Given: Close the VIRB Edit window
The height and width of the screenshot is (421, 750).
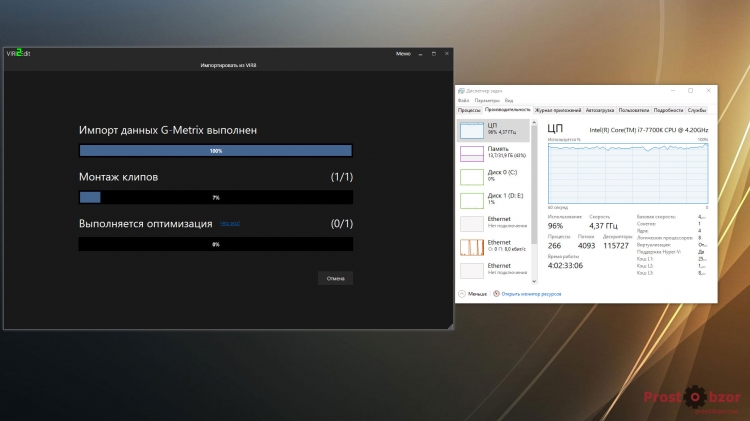Looking at the screenshot, I should [447, 54].
